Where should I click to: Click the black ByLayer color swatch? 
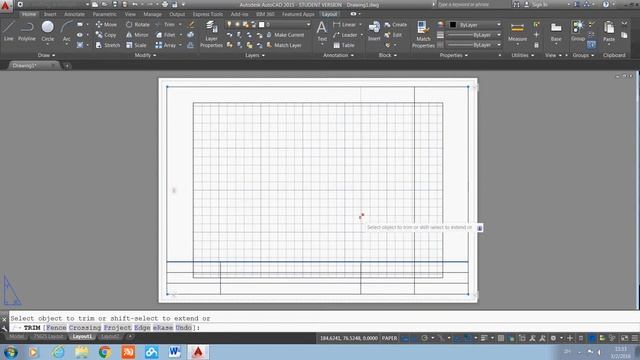pyautogui.click(x=453, y=25)
